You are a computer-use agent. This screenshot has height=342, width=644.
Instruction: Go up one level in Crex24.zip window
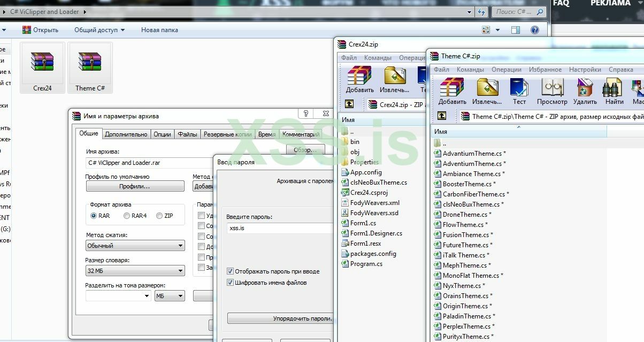pyautogui.click(x=349, y=104)
